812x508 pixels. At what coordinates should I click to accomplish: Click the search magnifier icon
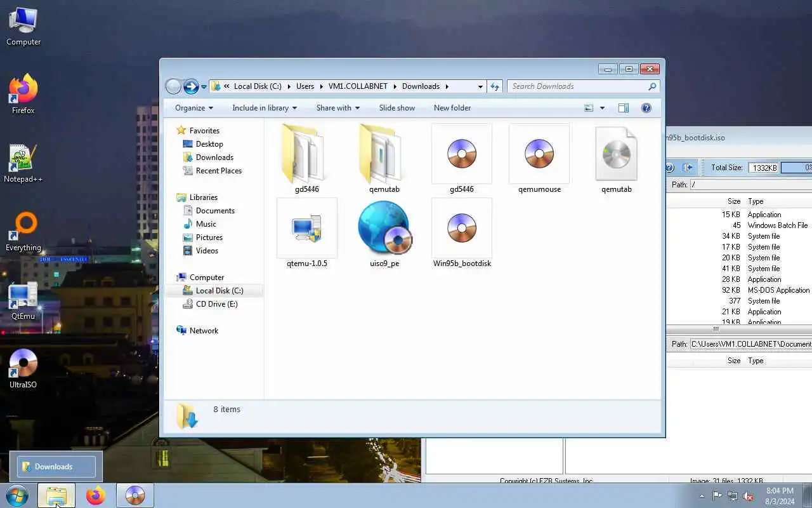[x=652, y=86]
